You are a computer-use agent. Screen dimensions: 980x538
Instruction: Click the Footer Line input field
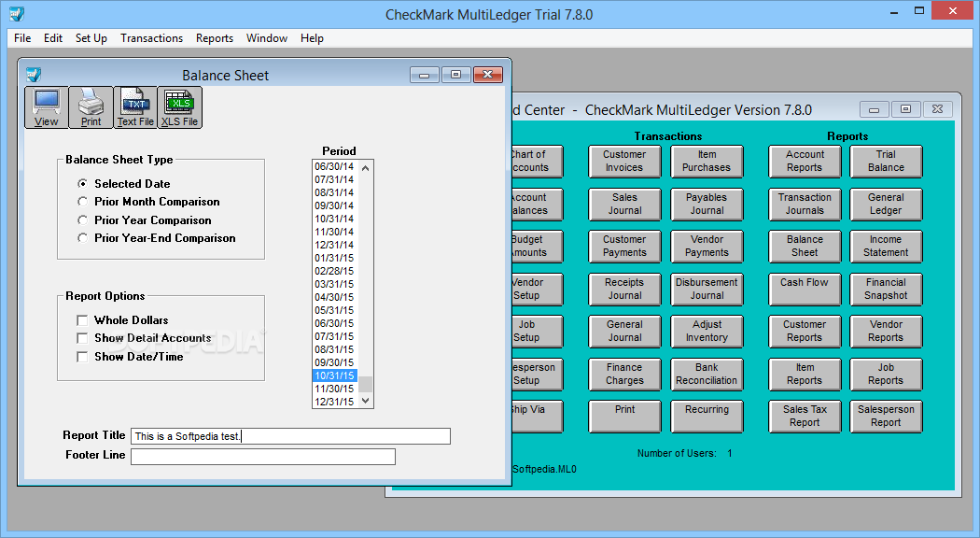coord(263,457)
